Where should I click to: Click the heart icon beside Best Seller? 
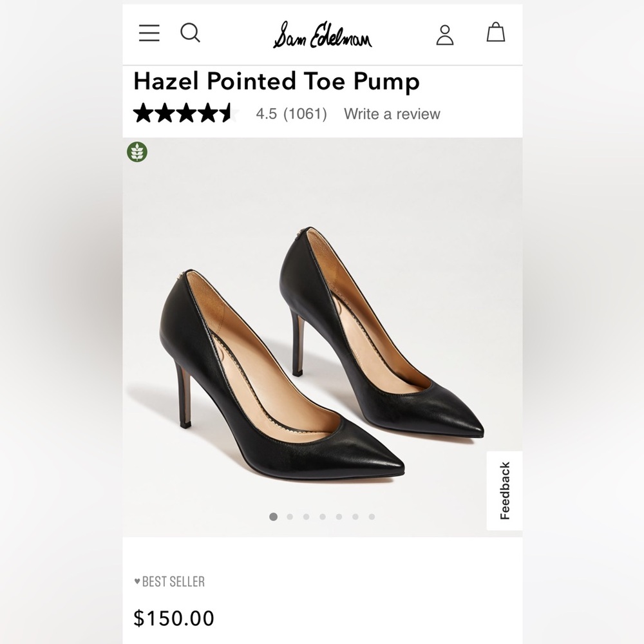pos(136,582)
